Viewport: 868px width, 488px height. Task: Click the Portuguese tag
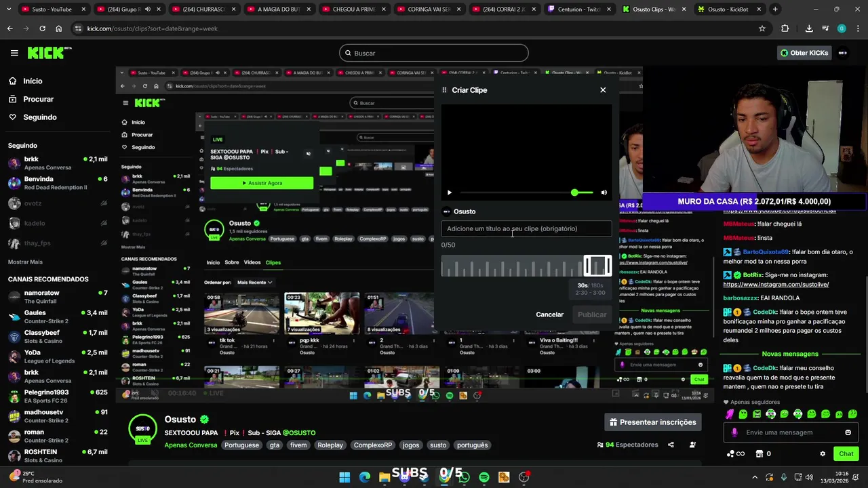[241, 445]
